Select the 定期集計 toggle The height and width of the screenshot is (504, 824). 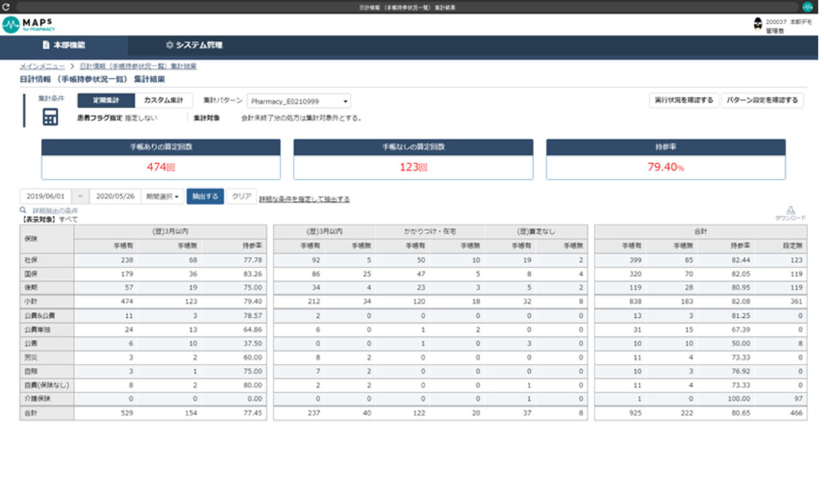[x=106, y=100]
